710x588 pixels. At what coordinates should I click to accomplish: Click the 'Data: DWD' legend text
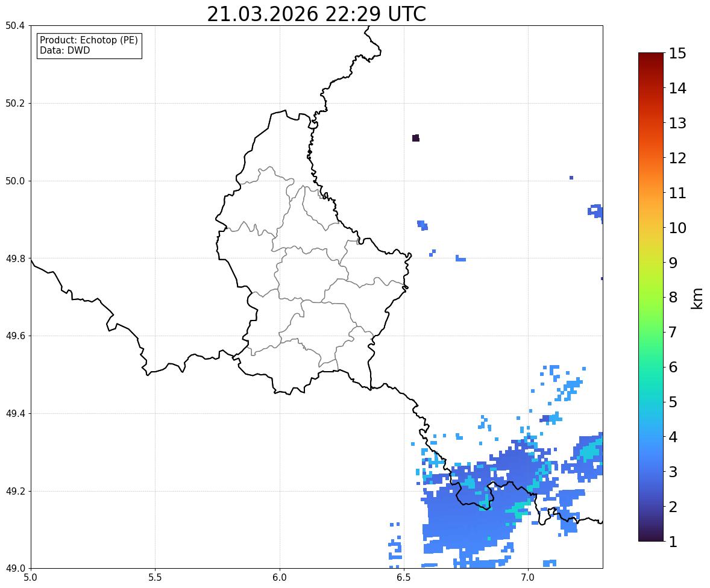pos(64,50)
